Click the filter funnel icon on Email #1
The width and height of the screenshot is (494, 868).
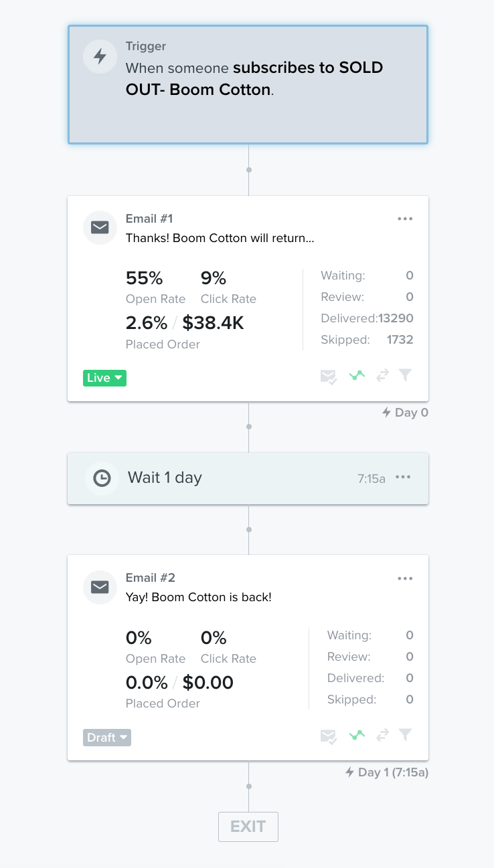(x=405, y=375)
